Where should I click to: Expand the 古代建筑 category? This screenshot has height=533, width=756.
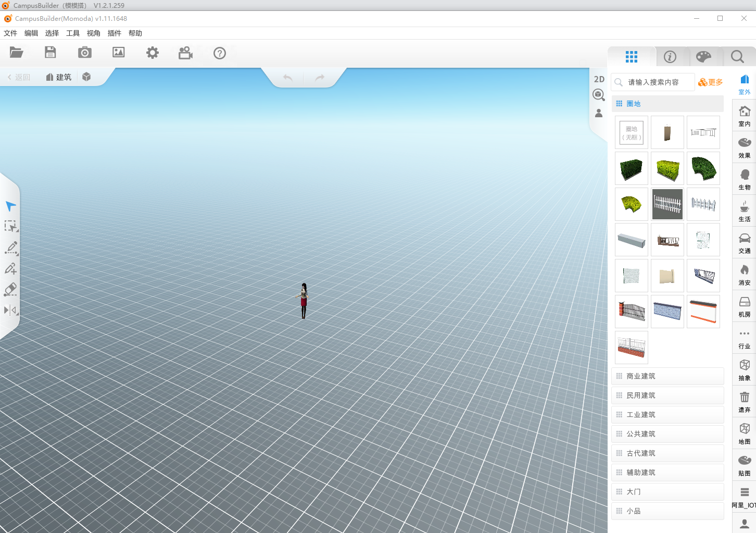click(667, 453)
